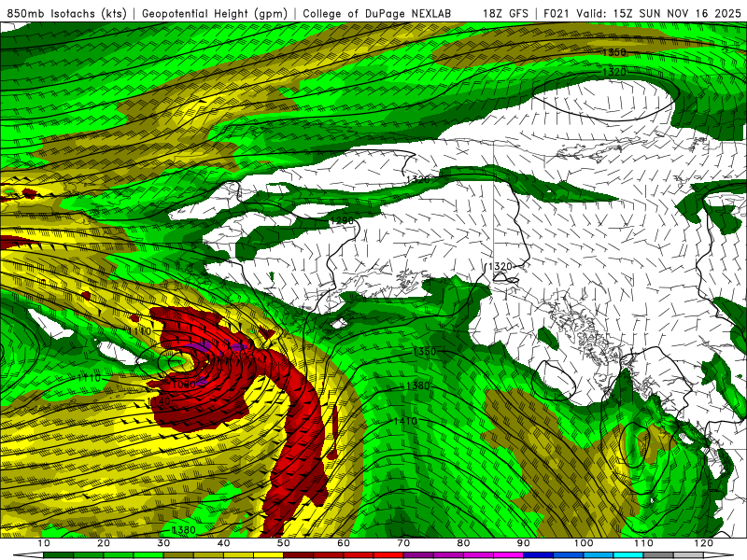
Task: Click the 70 value on the color bar scale
Action: pos(403,543)
